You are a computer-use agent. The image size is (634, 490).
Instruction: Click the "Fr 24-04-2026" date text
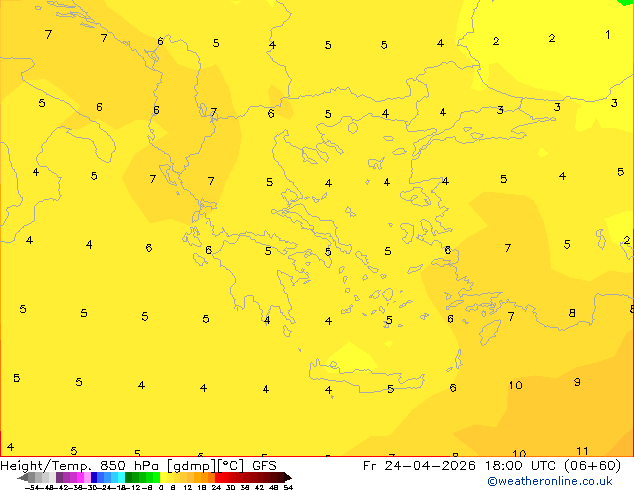[419, 466]
